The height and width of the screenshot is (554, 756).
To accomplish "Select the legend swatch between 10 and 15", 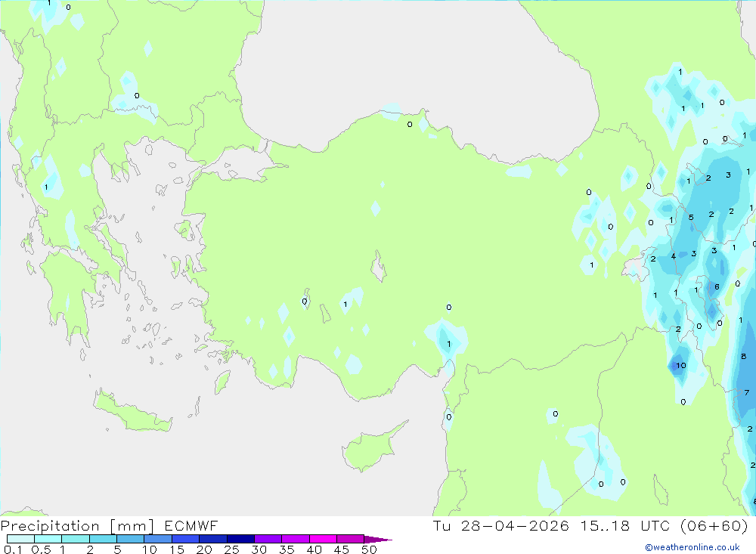I will click(158, 539).
